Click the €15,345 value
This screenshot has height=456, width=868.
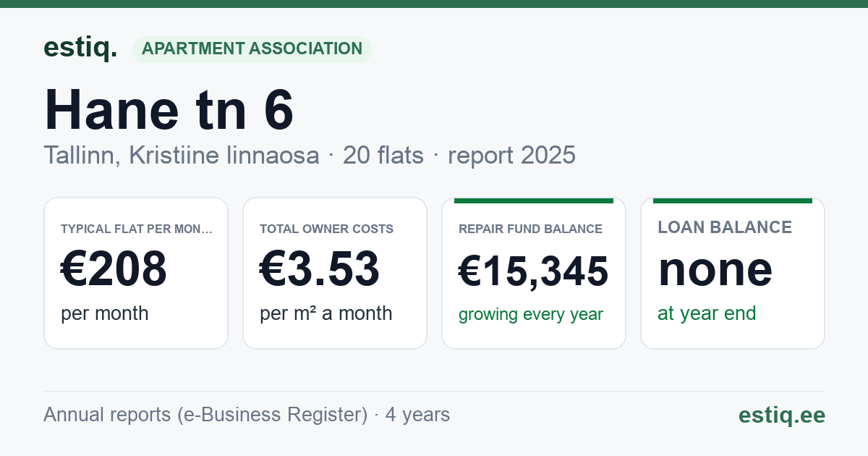point(534,271)
